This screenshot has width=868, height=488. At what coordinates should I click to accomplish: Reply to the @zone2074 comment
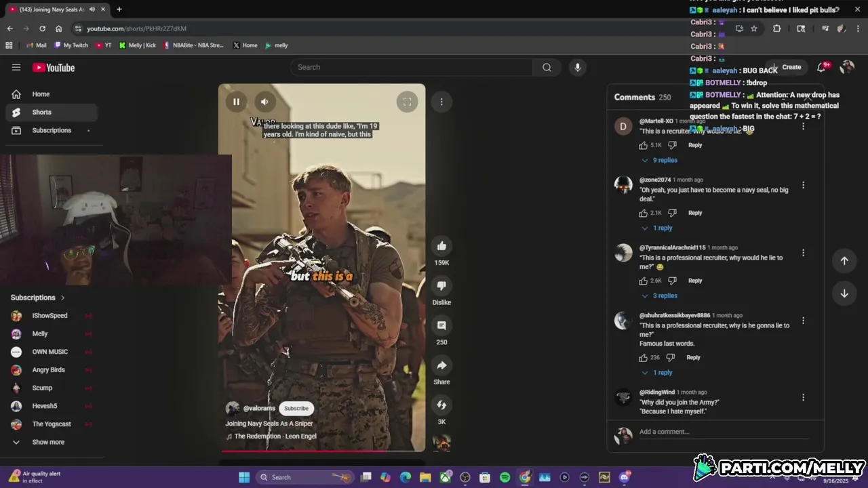(x=695, y=213)
